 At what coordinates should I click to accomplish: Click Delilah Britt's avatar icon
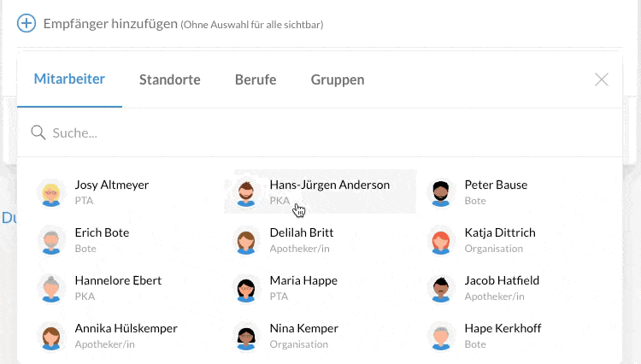(246, 240)
